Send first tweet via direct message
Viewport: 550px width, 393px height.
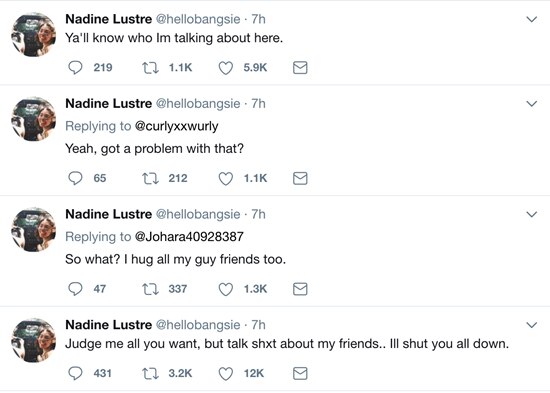click(300, 67)
